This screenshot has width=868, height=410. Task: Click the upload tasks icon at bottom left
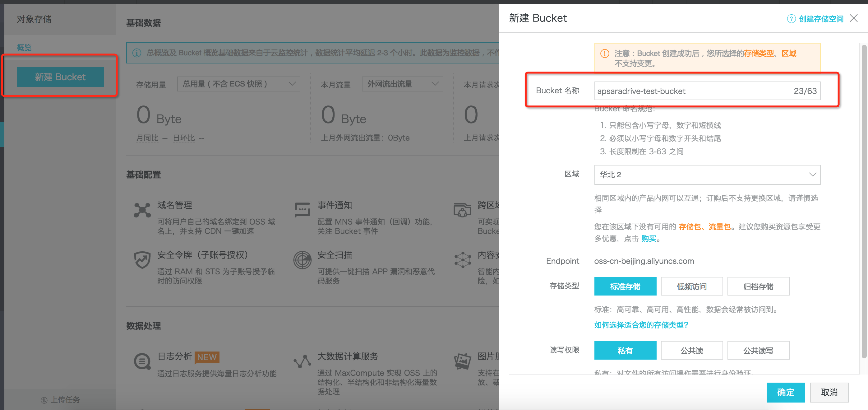[44, 400]
